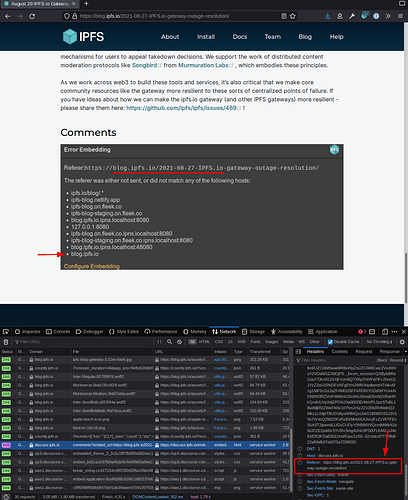Uncheck the Disable Cache checkbox
Screen dimensions: 408x500
[330, 342]
